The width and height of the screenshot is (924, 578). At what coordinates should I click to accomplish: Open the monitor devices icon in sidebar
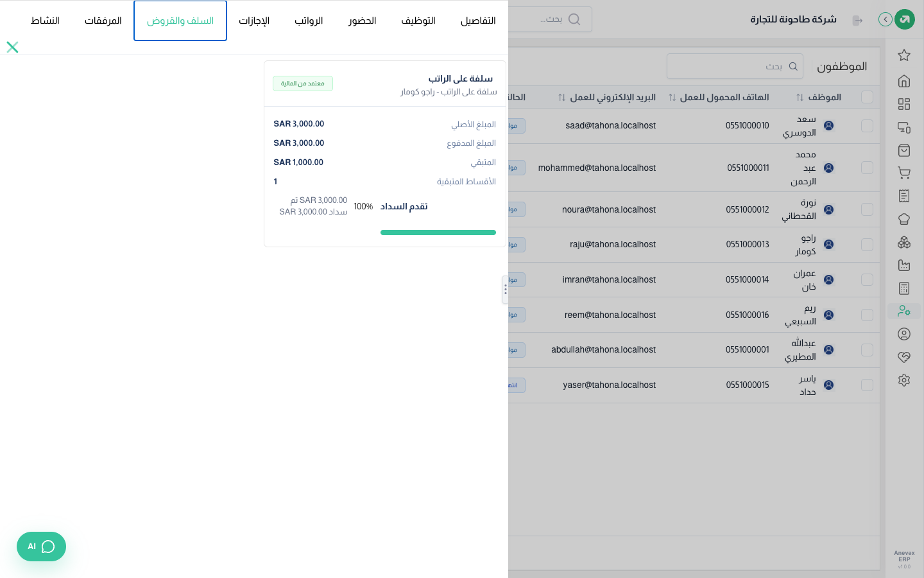(904, 127)
